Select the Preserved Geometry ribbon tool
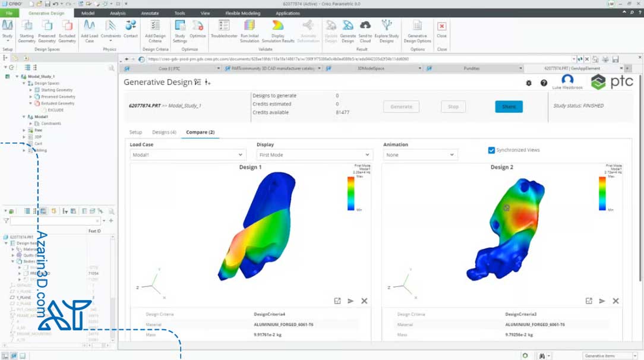The image size is (644, 360). tap(47, 31)
